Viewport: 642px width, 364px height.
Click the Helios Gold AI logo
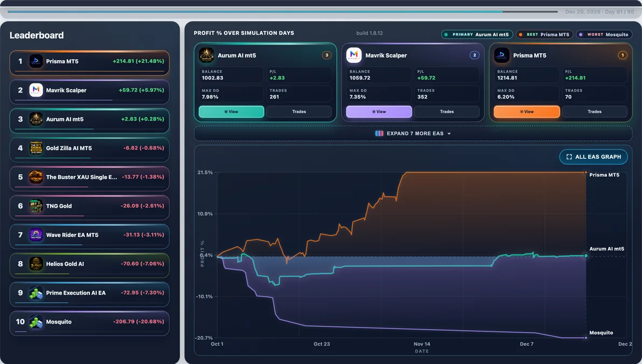click(x=36, y=264)
